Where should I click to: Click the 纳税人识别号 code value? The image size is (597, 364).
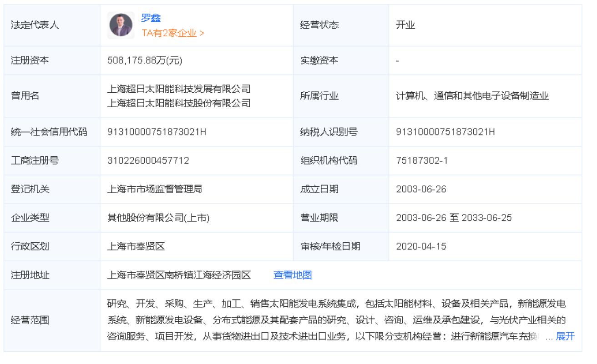tap(445, 132)
